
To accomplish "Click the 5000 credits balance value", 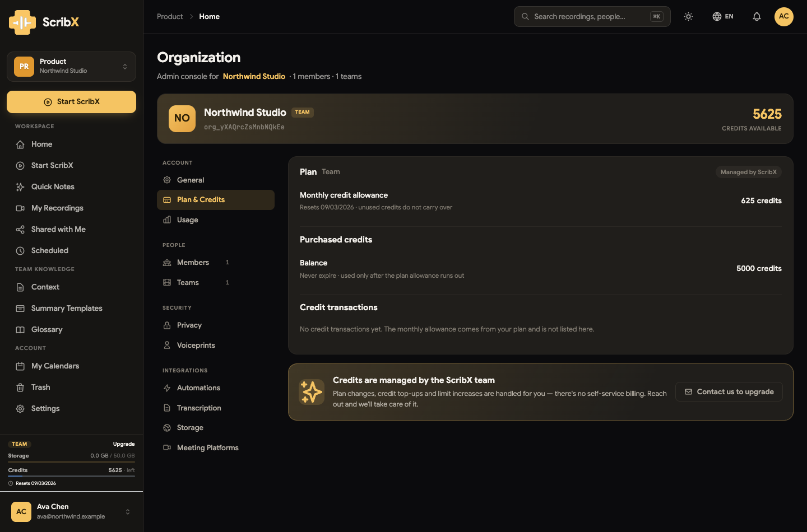I will click(x=759, y=269).
